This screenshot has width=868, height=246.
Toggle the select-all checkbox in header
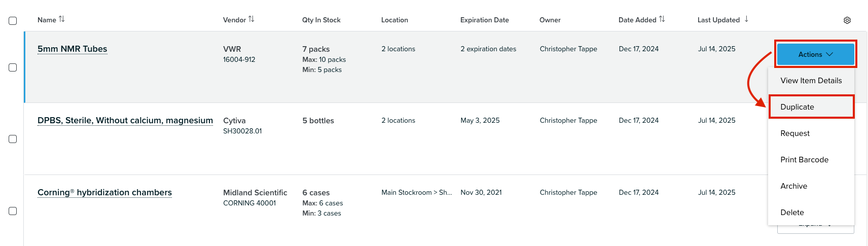(13, 21)
